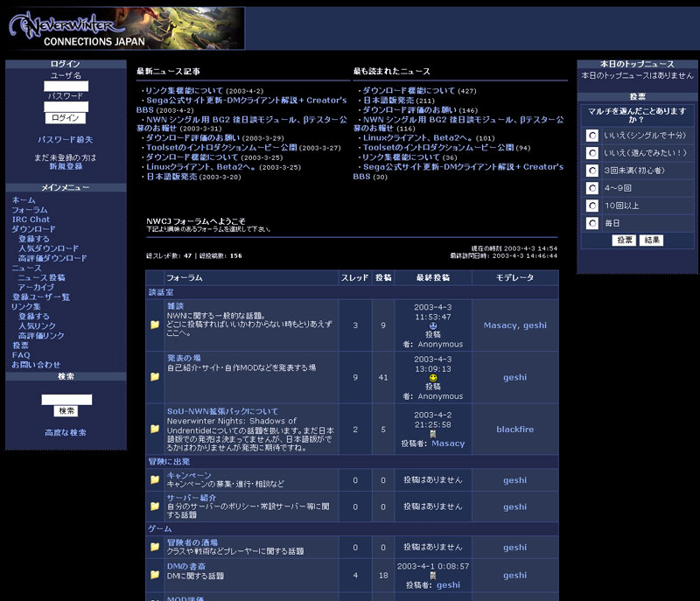Open latest news ダウンロード評価のお願い (2003-3-29)
The image size is (700, 601).
point(192,138)
